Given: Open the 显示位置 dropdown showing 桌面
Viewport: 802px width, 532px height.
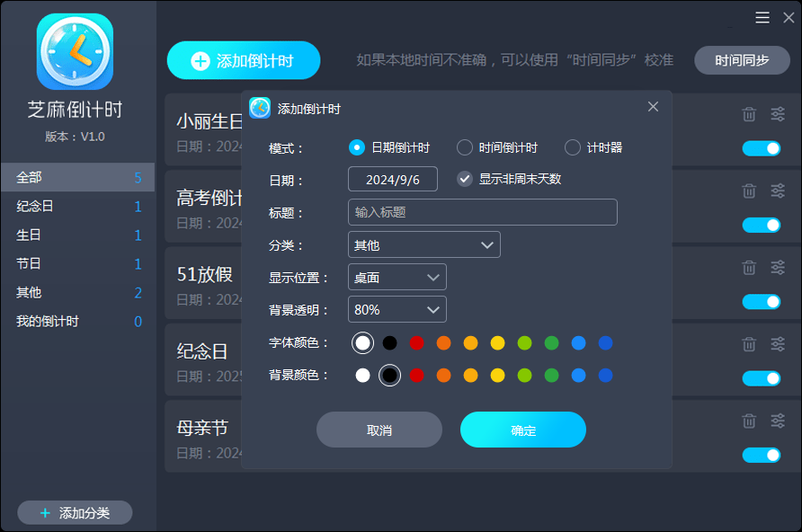Looking at the screenshot, I should coord(397,277).
